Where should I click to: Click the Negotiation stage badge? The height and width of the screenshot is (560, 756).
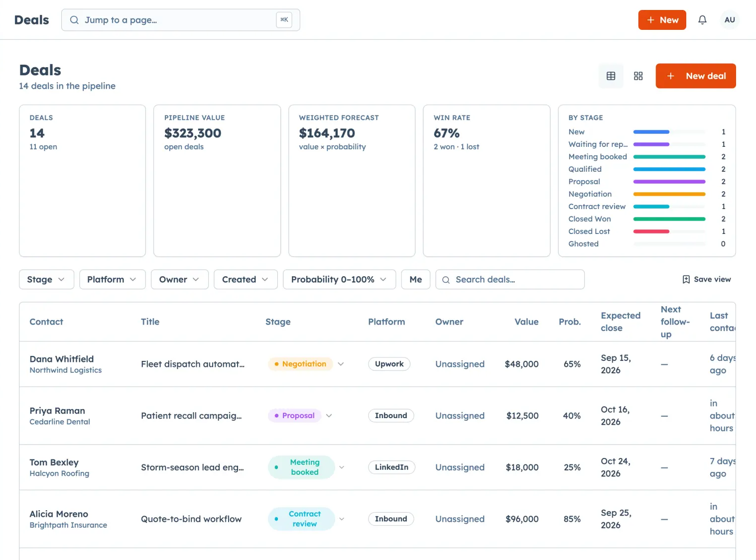pos(300,364)
